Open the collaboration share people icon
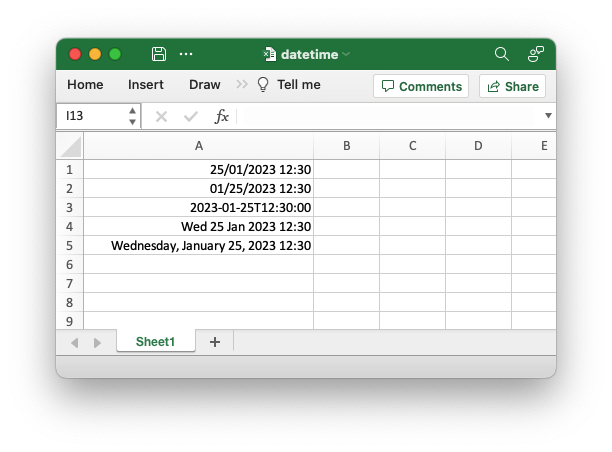Viewport: 612px width, 452px height. 536,54
